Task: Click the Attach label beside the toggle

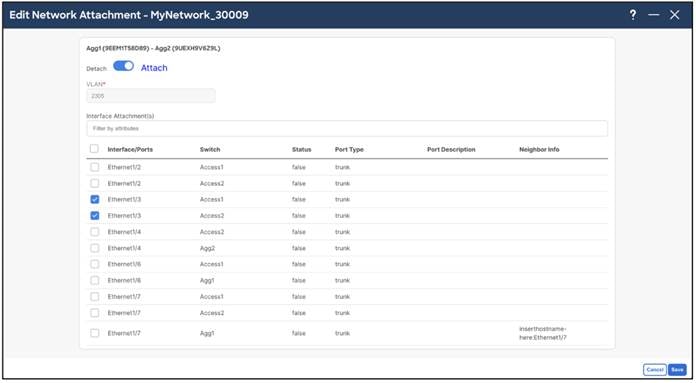Action: (x=154, y=68)
